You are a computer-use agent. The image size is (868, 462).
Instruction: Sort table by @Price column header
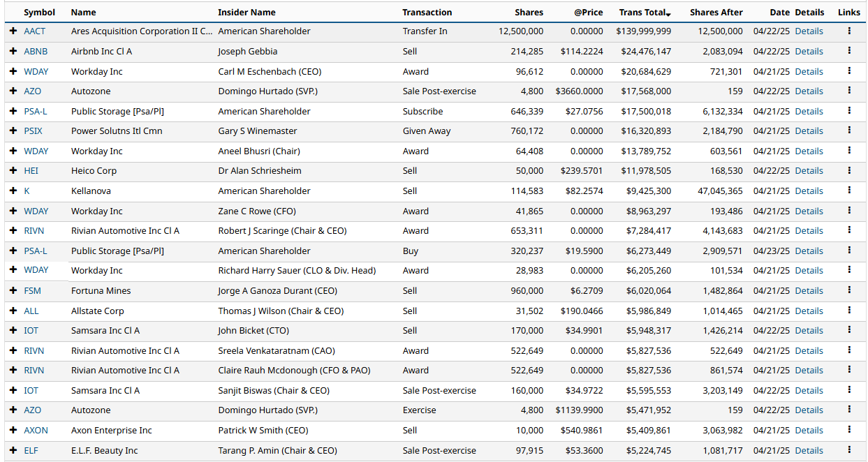click(589, 12)
